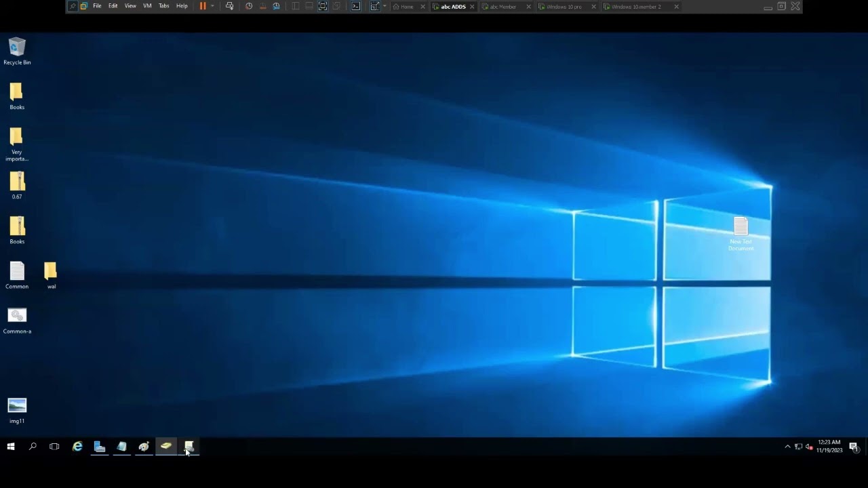Open the Action Center notifications
The image size is (868, 488).
pyautogui.click(x=854, y=447)
